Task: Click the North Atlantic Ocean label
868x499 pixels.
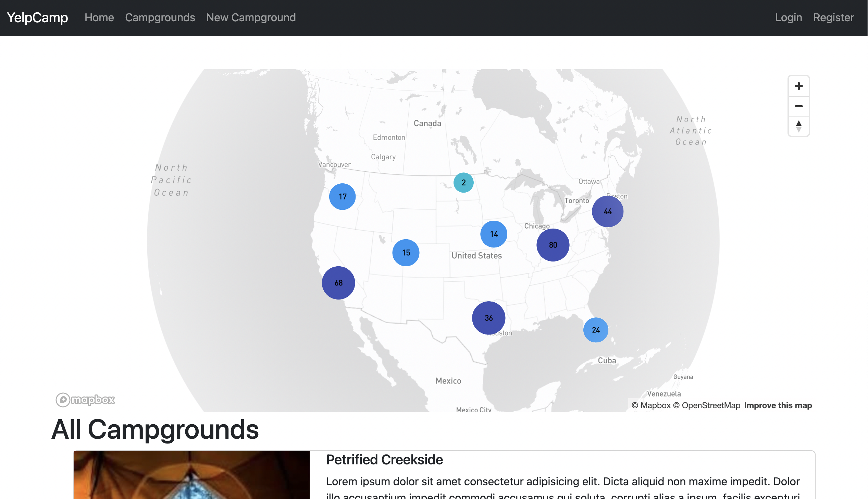Action: coord(691,131)
